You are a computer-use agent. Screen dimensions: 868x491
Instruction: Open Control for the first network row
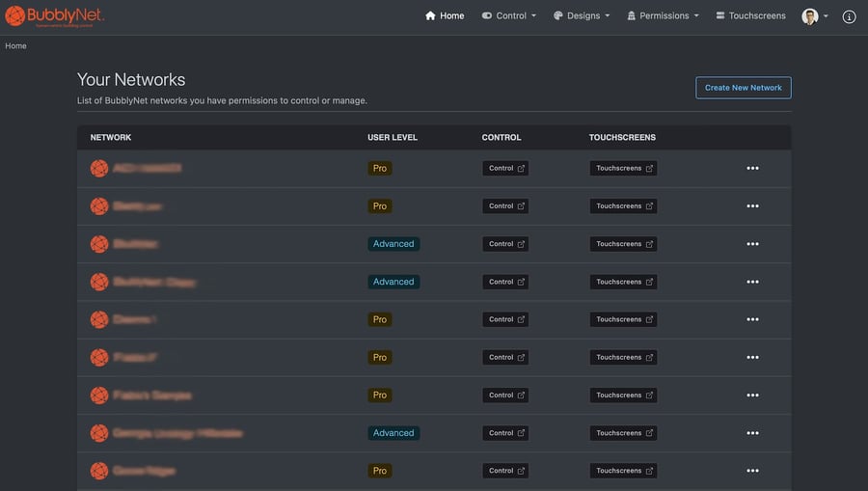pos(505,168)
